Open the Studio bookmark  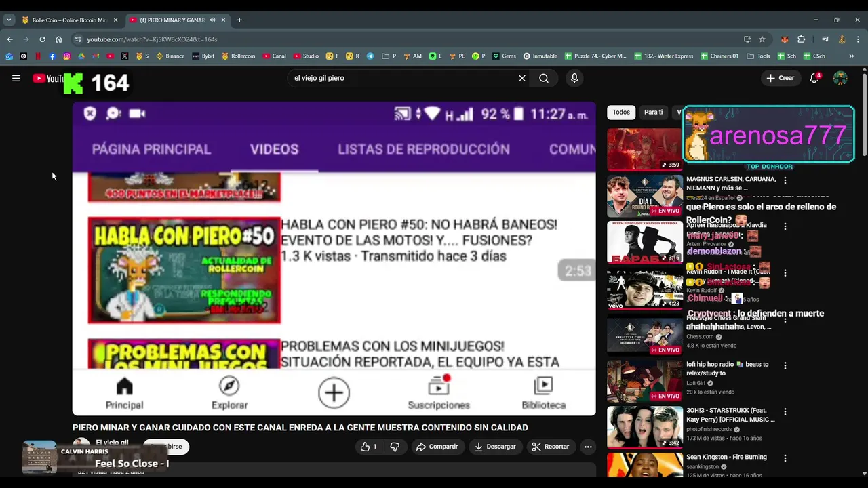pos(307,56)
